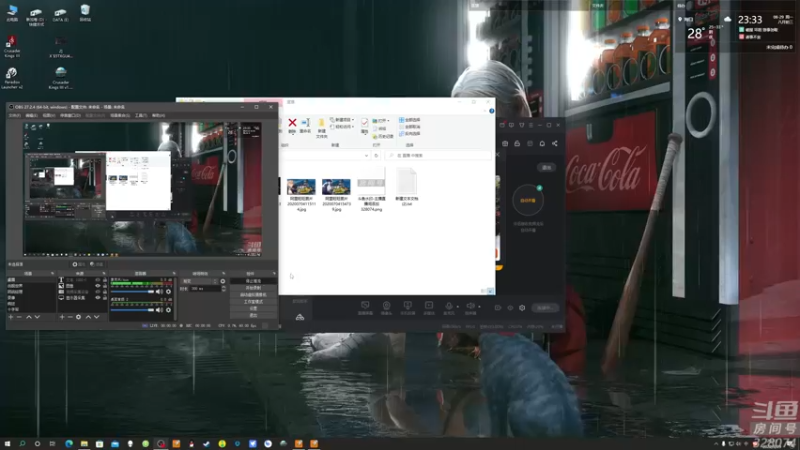The height and width of the screenshot is (450, 800).
Task: Move source down in OBS sources panel
Action: [96, 317]
